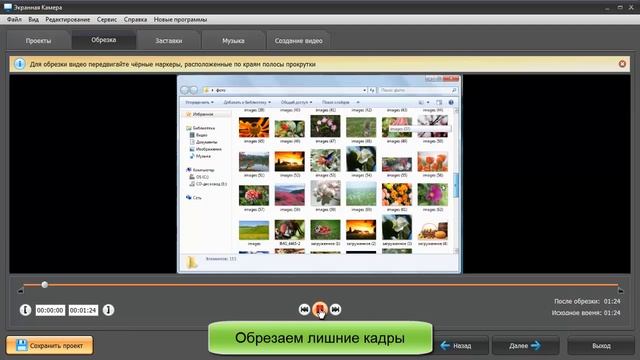Click the После обрезки: 01:24 label

coord(587,301)
